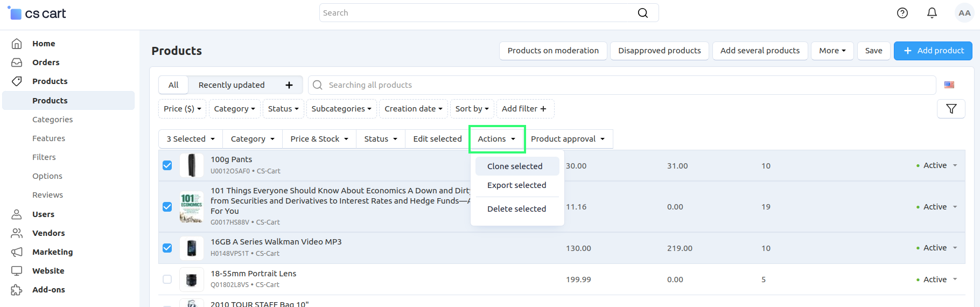
Task: Click Products on moderation button
Action: click(x=553, y=51)
